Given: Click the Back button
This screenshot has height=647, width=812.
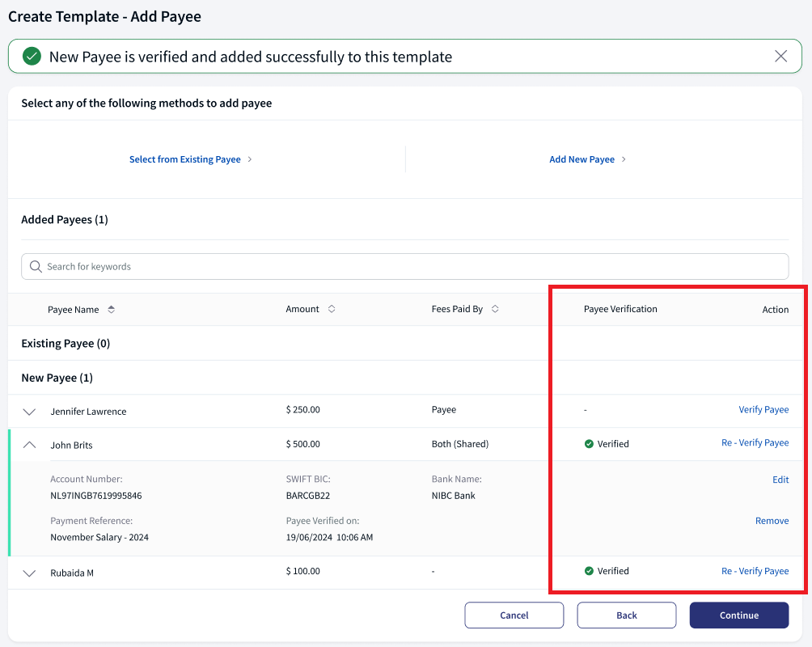Looking at the screenshot, I should point(627,615).
